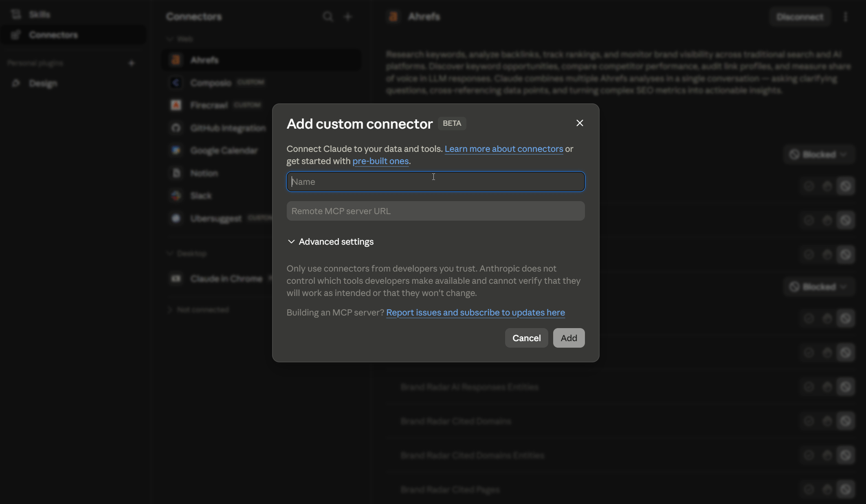Open GitHub Integration connector
The image size is (866, 504).
click(x=228, y=128)
